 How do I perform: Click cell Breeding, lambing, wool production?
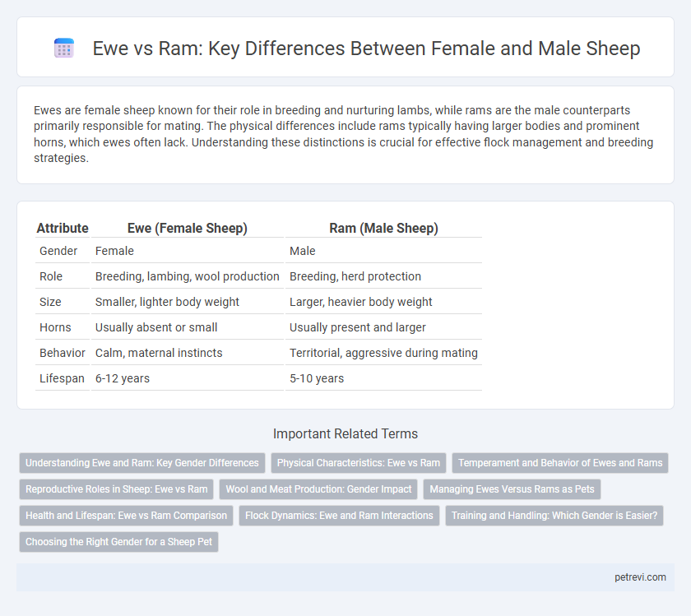188,276
